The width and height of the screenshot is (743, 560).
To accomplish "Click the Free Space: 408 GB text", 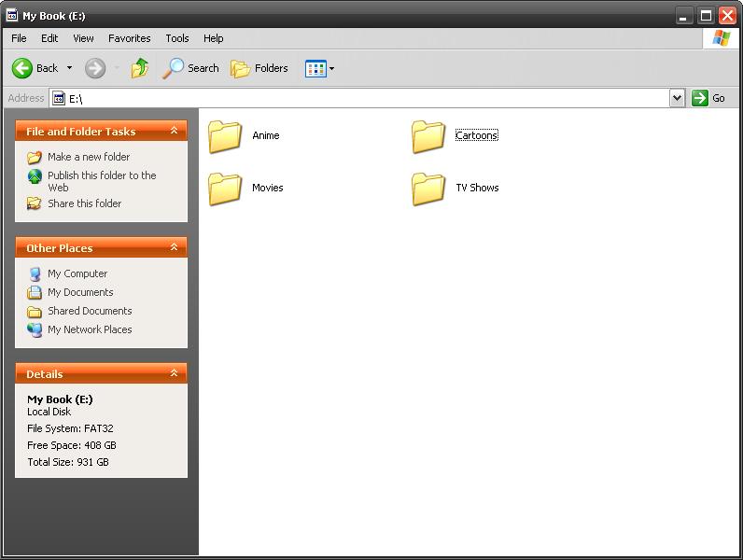I will [72, 445].
